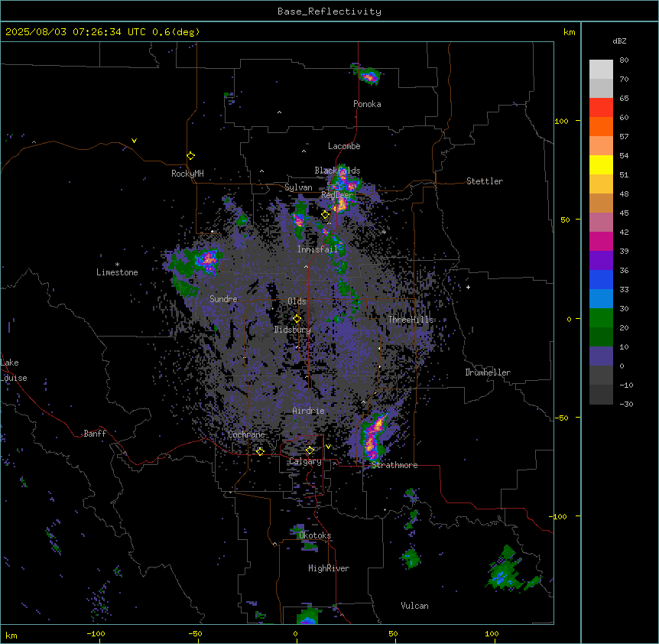
Task: Click the Didsbury city label
Action: 293,330
